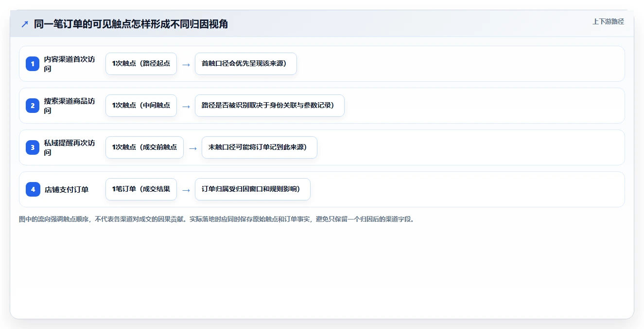Click the 路径是否被识别取决于身份关联与参数记录 box

pyautogui.click(x=270, y=106)
